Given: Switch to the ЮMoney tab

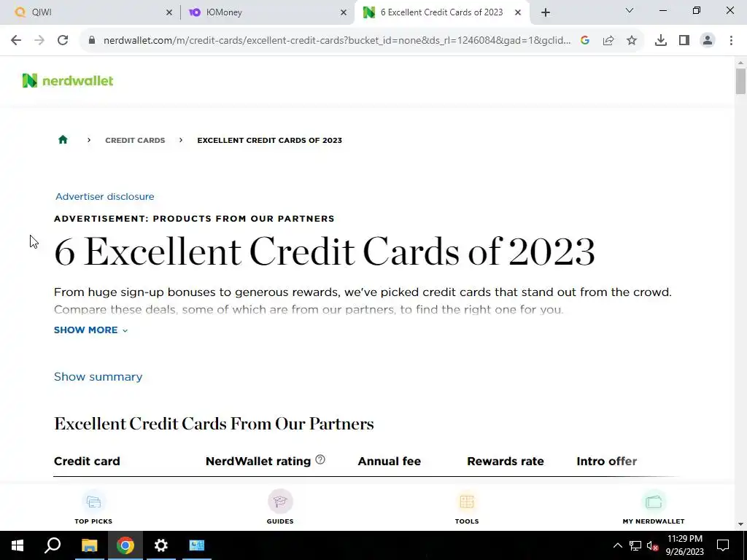Looking at the screenshot, I should tap(267, 12).
